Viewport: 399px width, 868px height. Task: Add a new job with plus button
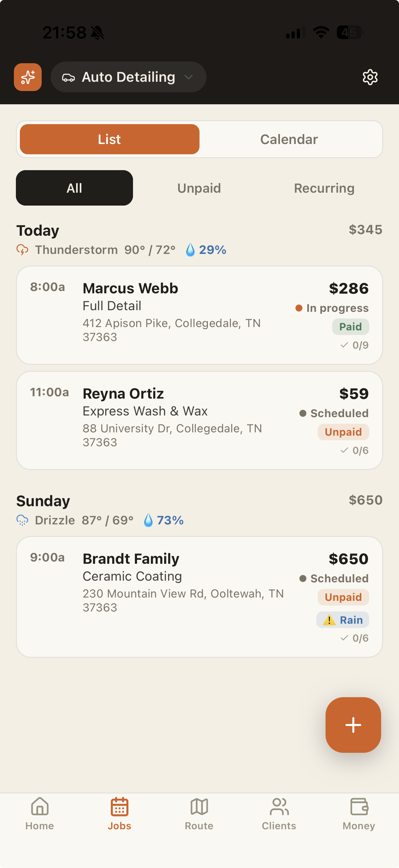coord(353,725)
